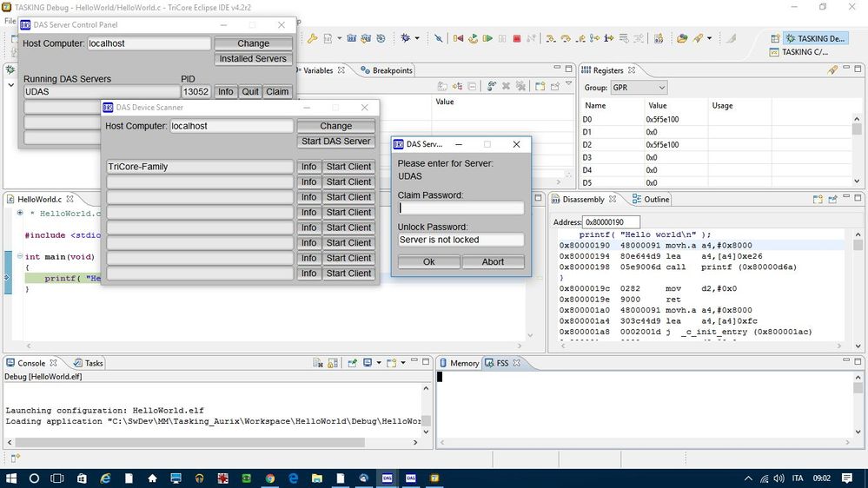
Task: Select the Breakpoints tab
Action: click(387, 70)
